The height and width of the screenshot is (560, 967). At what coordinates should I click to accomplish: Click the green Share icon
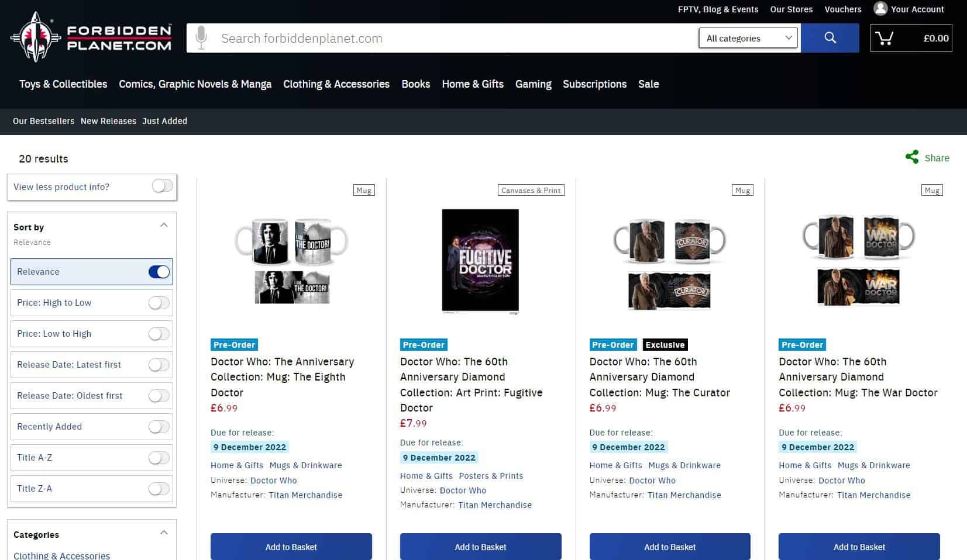click(912, 157)
